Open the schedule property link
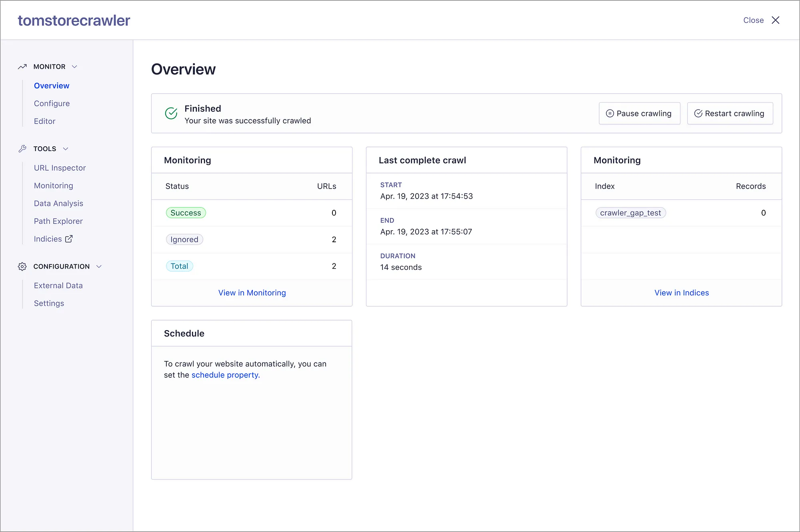 [225, 375]
